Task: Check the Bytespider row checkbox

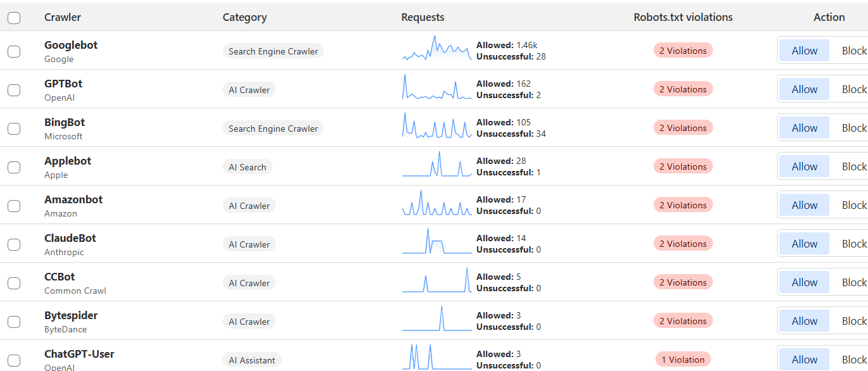Action: [13, 322]
